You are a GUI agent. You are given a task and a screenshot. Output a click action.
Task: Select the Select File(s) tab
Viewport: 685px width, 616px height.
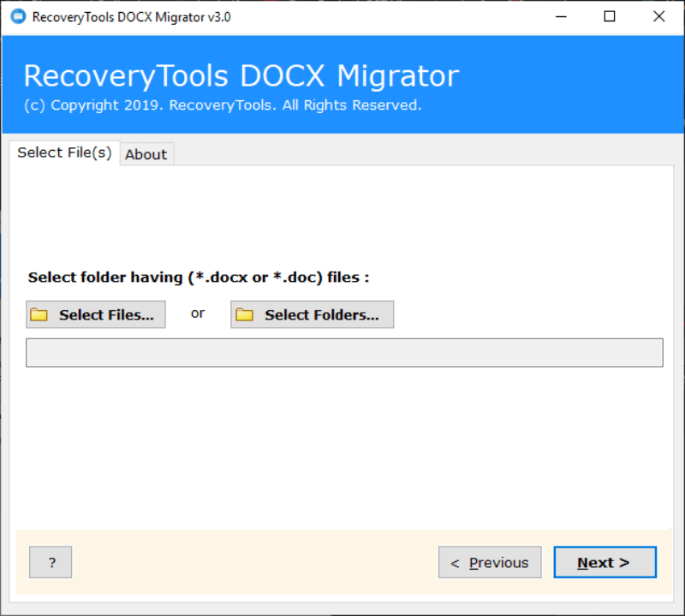64,153
